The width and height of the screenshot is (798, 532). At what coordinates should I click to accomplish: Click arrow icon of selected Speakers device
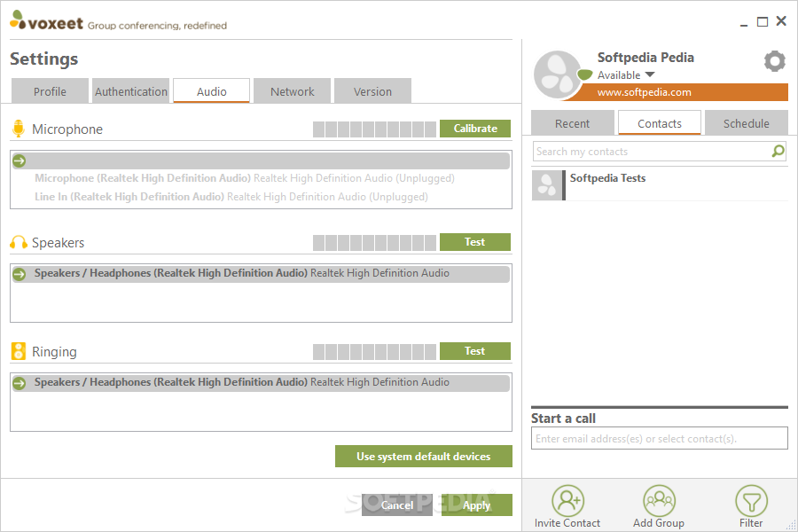tap(20, 274)
